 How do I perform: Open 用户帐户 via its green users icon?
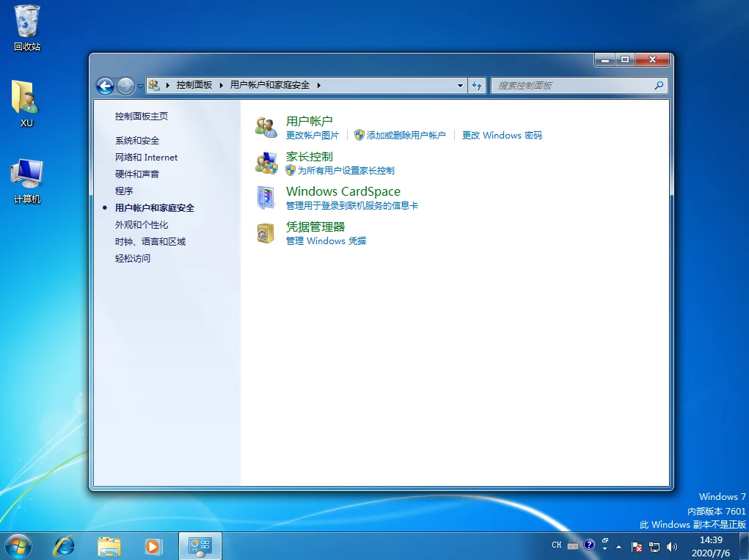265,126
